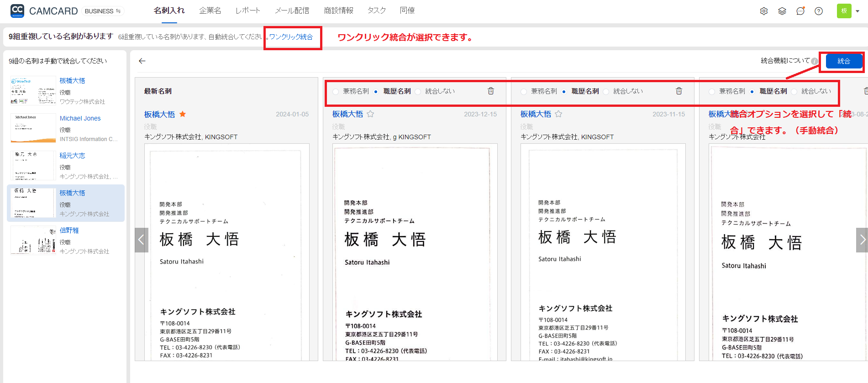This screenshot has height=383, width=868.
Task: Click INTSIG Information company text
Action: point(89,139)
